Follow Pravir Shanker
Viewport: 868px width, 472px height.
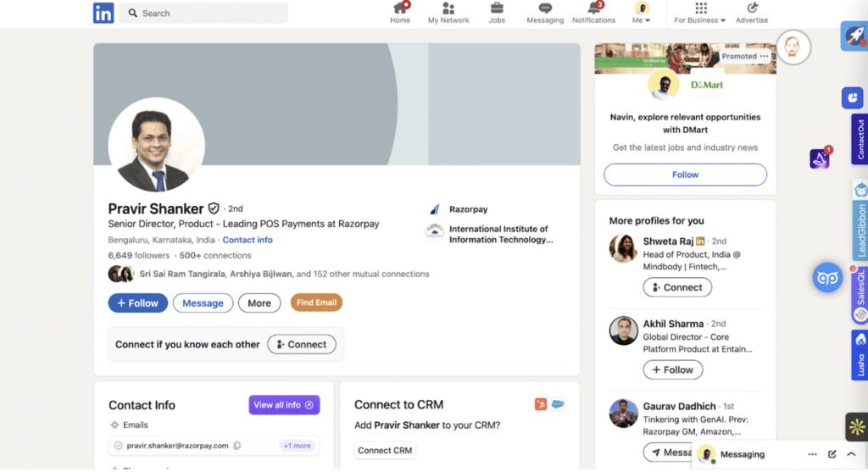click(138, 303)
